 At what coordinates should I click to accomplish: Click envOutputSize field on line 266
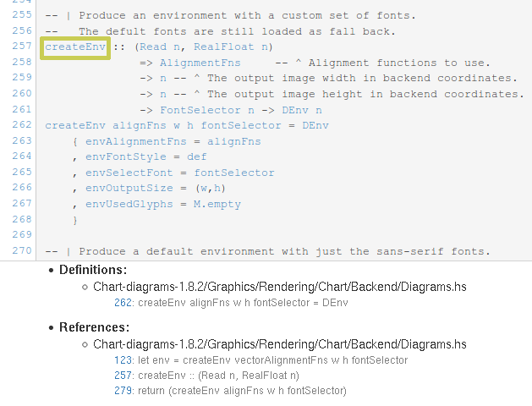pos(129,189)
